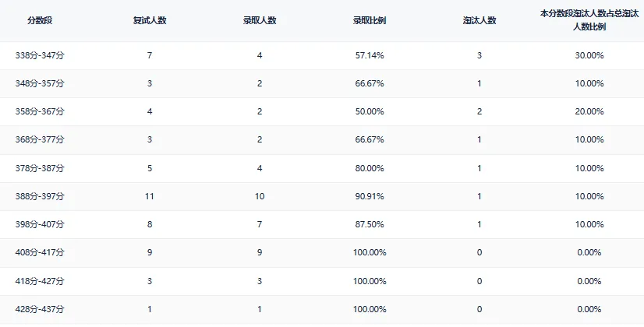Click the 复试人数 column header
The height and width of the screenshot is (327, 644).
(149, 20)
